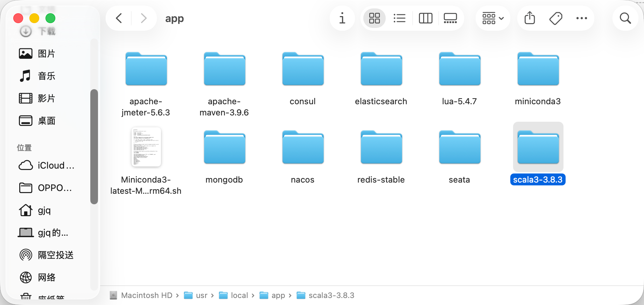Go forward with the right chevron button

tap(143, 18)
